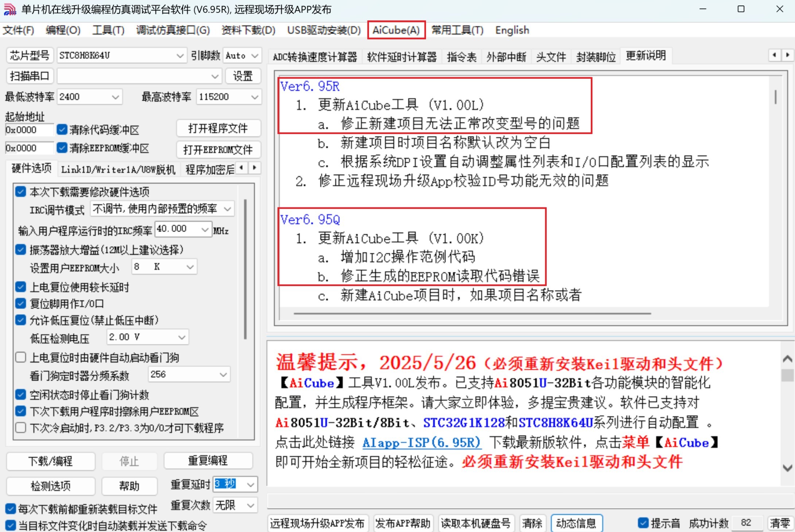Image resolution: width=795 pixels, height=532 pixels.
Task: Click the 下载/编程 button
Action: pyautogui.click(x=51, y=461)
